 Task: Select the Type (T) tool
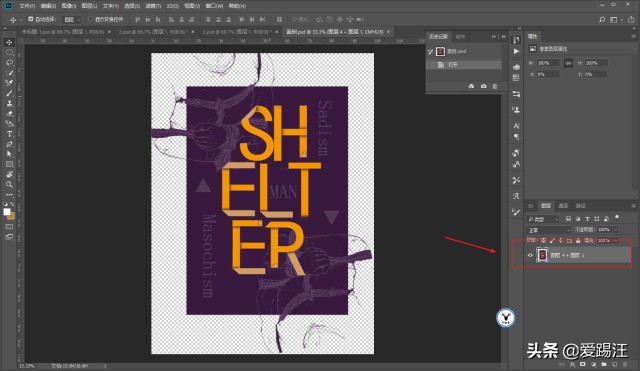pos(9,134)
